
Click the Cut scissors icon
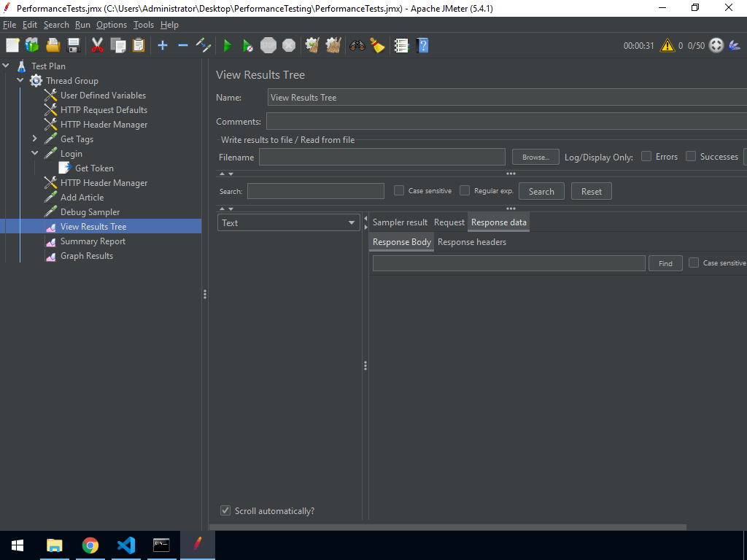(x=97, y=45)
